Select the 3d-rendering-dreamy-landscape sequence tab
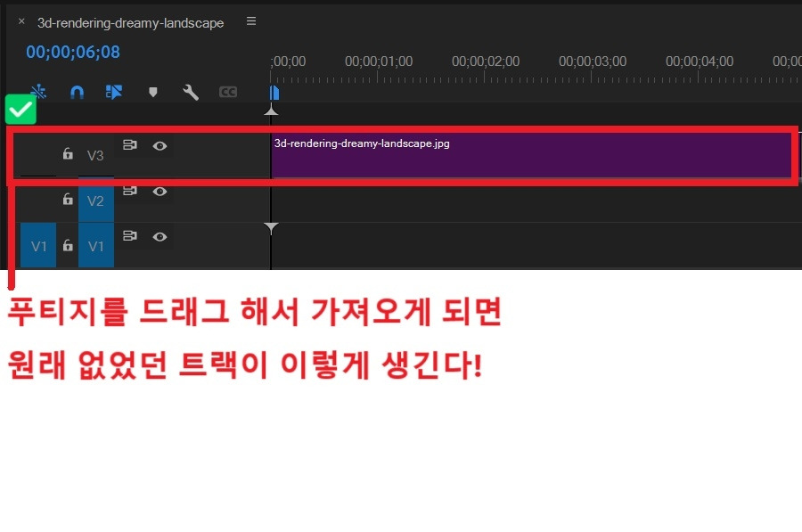Viewport: 802px width, 532px height. (132, 22)
